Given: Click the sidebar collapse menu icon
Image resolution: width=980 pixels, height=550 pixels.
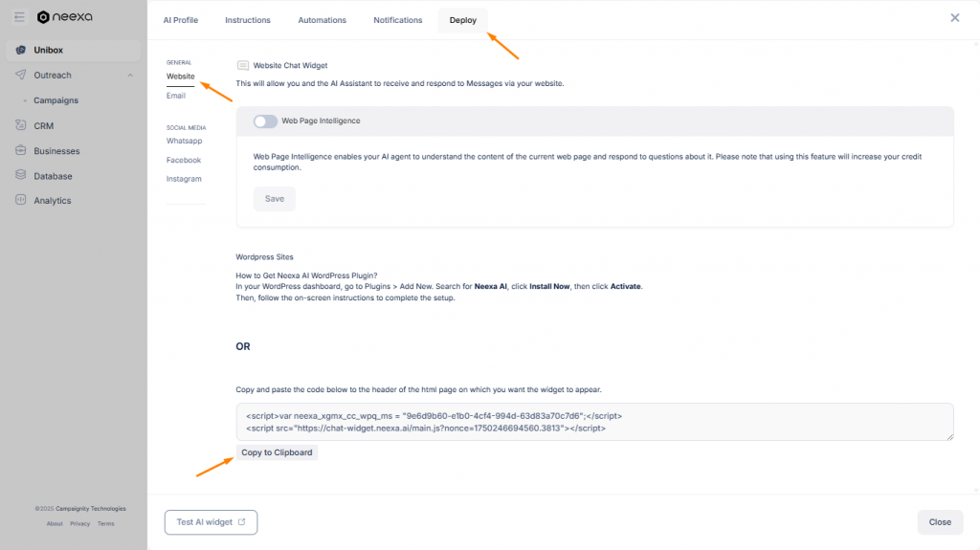Looking at the screenshot, I should [19, 17].
